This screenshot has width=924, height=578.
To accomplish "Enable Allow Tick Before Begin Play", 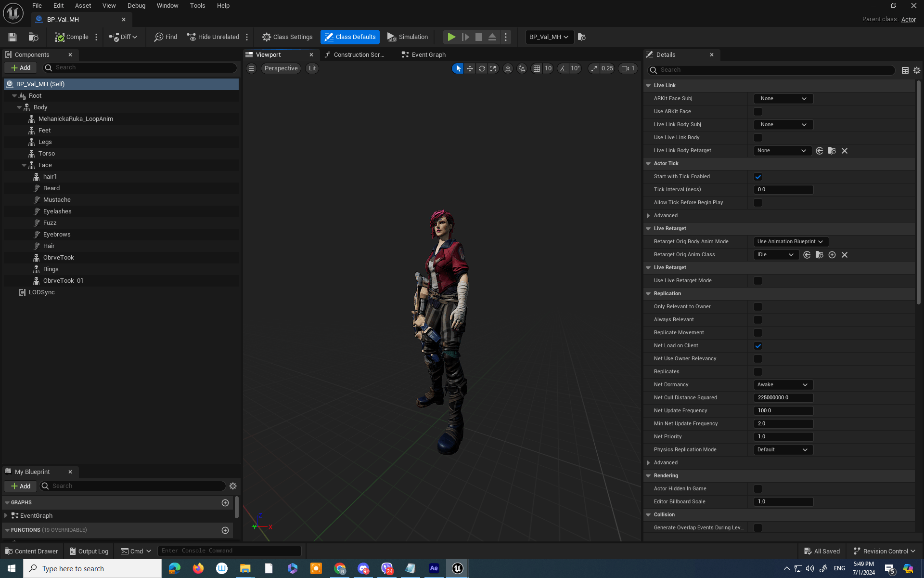I will pyautogui.click(x=758, y=203).
